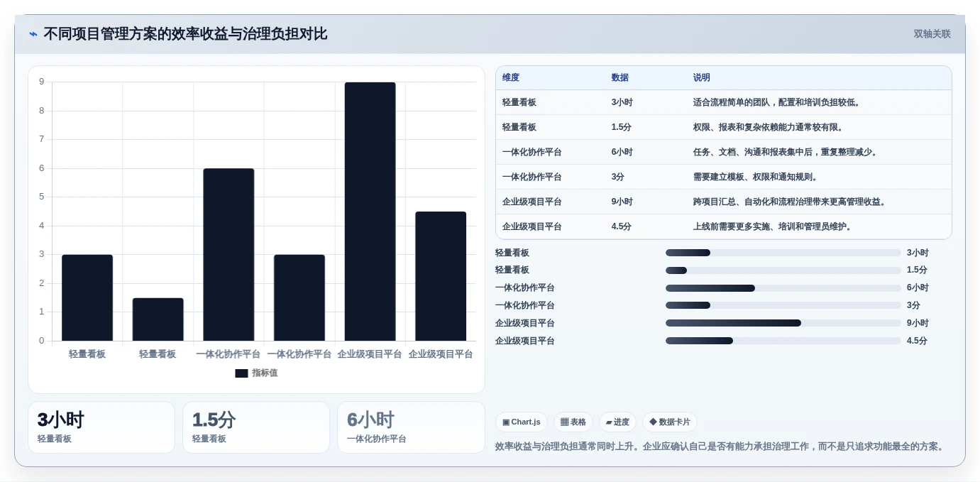Click the description 需要建立模板、权限和通知规则。
980x482 pixels.
[x=756, y=177]
